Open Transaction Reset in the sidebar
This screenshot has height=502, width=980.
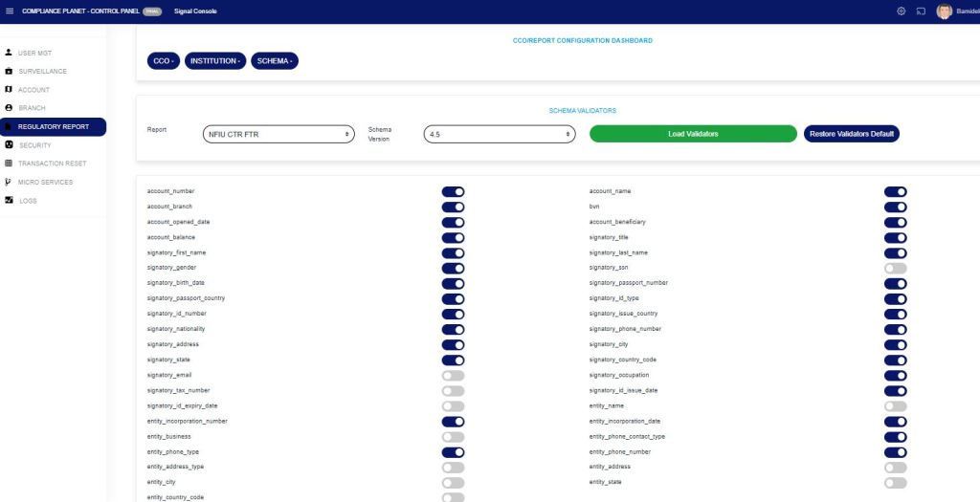[x=52, y=164]
